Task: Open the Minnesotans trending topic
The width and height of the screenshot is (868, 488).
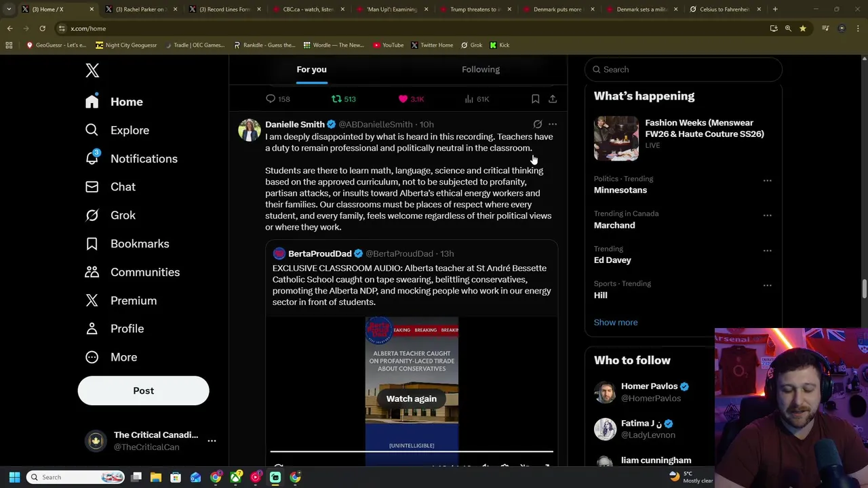Action: (x=620, y=190)
